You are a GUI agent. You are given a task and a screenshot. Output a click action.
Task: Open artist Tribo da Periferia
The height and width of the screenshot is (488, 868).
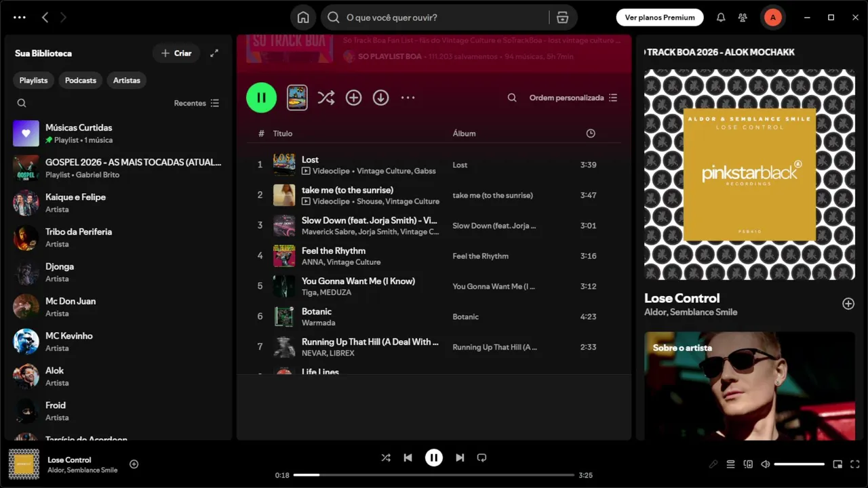(x=119, y=237)
